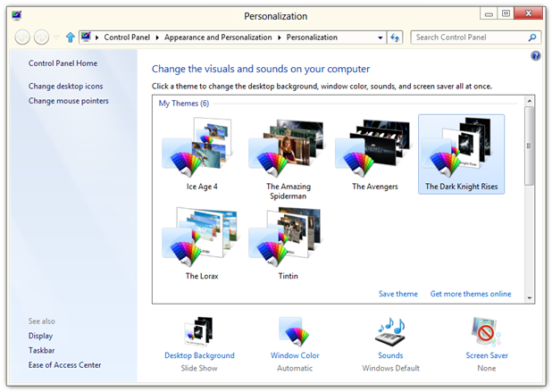Image resolution: width=552 pixels, height=392 pixels.
Task: Expand arrow before Control Panel breadcrumb
Action: tap(96, 38)
